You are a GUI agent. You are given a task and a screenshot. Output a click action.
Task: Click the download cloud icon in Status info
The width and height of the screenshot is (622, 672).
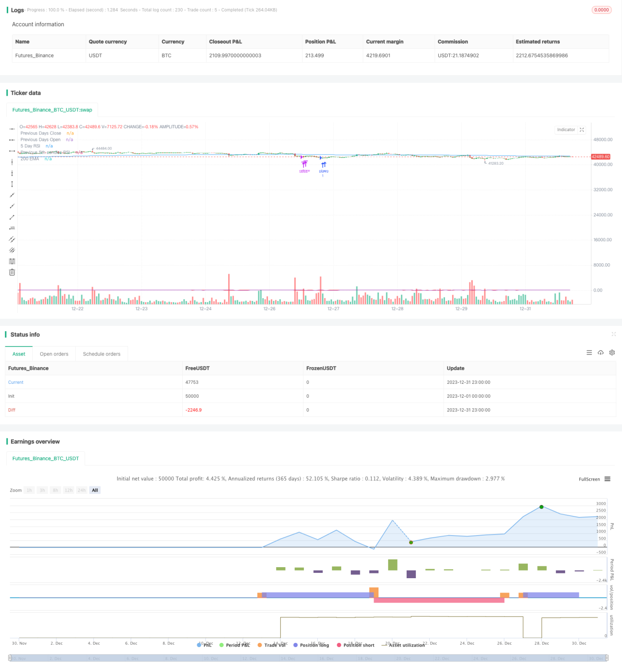click(600, 353)
